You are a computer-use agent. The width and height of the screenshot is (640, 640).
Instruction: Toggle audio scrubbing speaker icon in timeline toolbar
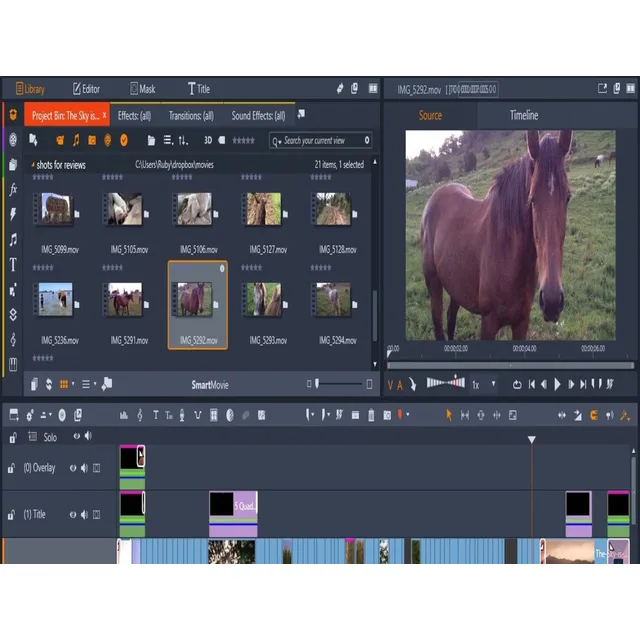point(610,416)
